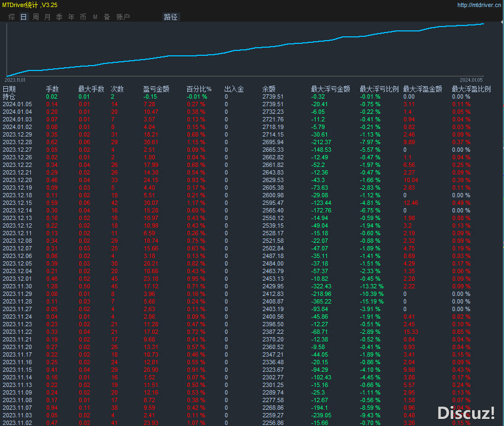The width and height of the screenshot is (504, 426).
Task: Select the 2023.11.30 row date
Action: point(17,286)
